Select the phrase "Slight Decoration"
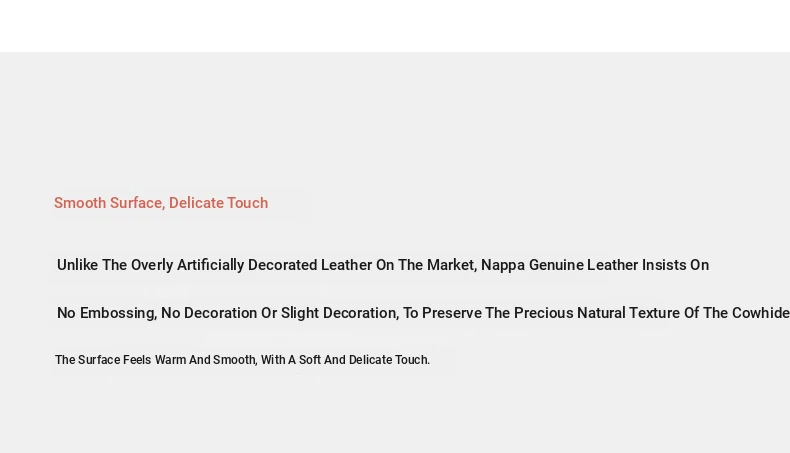 pyautogui.click(x=339, y=313)
